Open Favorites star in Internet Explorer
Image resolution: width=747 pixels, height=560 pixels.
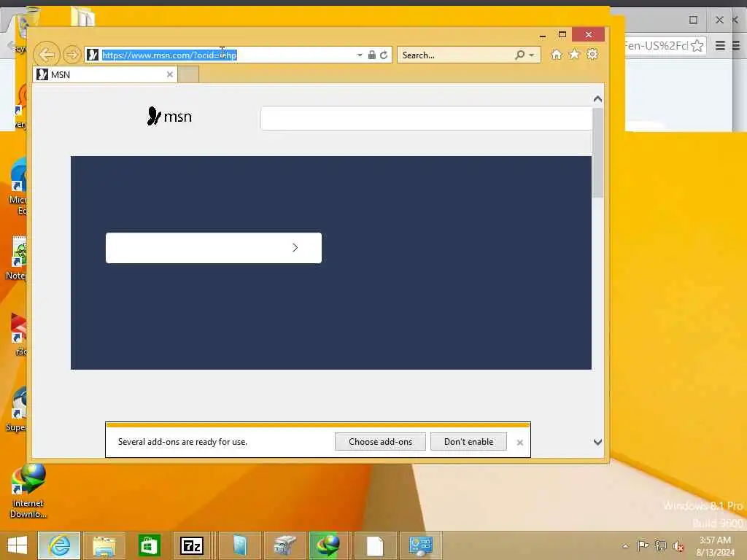pyautogui.click(x=575, y=54)
